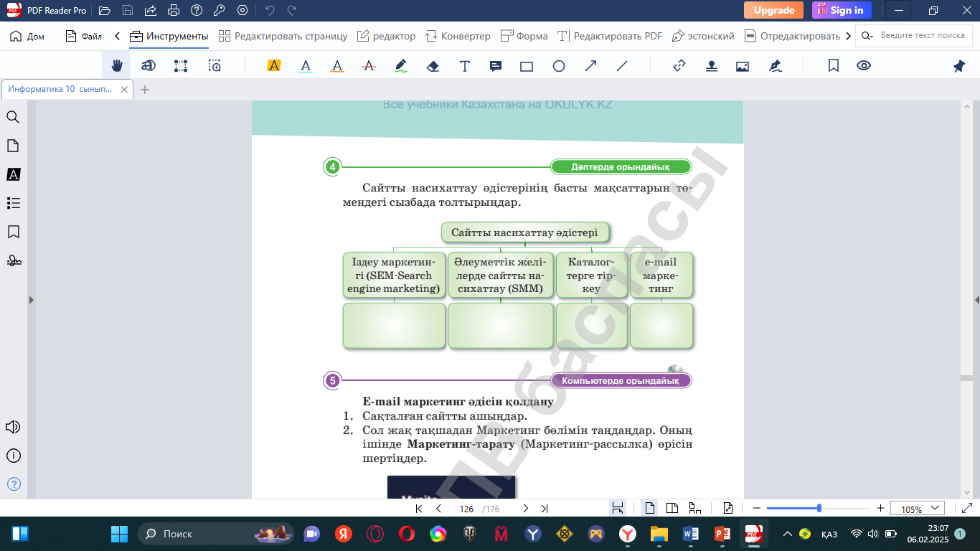Open the Файл menu

click(x=83, y=36)
